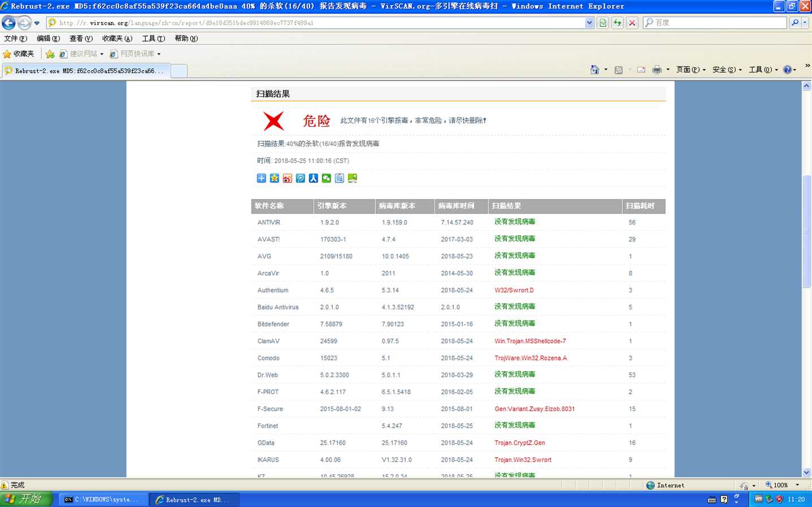Click the Print icon in command bar
812x507 pixels.
click(657, 70)
